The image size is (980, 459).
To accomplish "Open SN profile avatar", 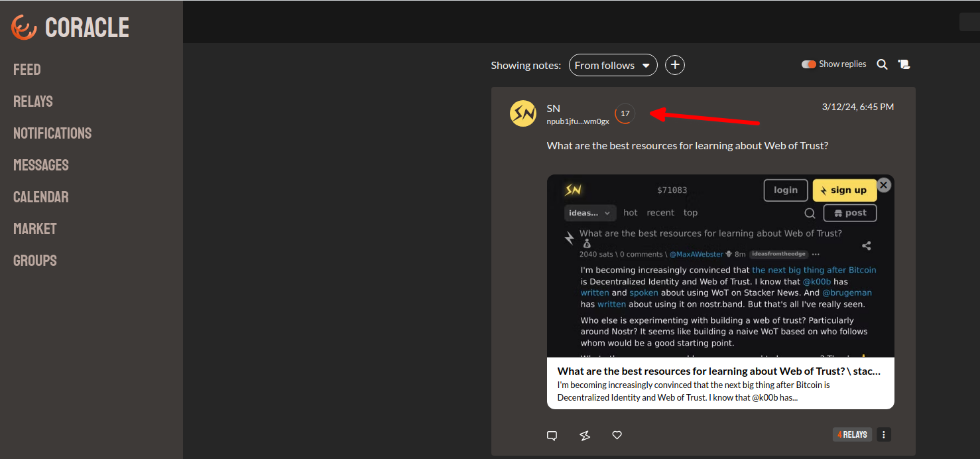I will [522, 113].
